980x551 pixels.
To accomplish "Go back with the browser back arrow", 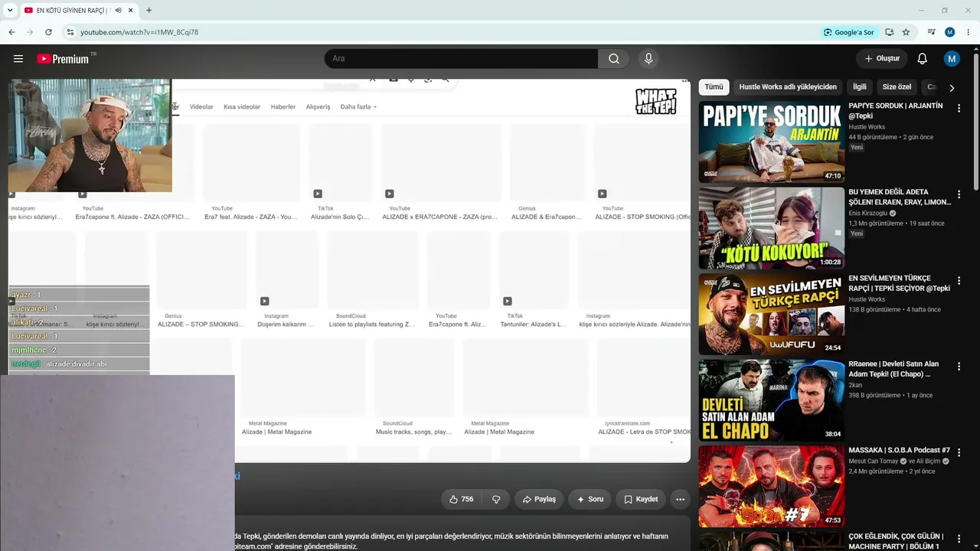I will point(11,32).
